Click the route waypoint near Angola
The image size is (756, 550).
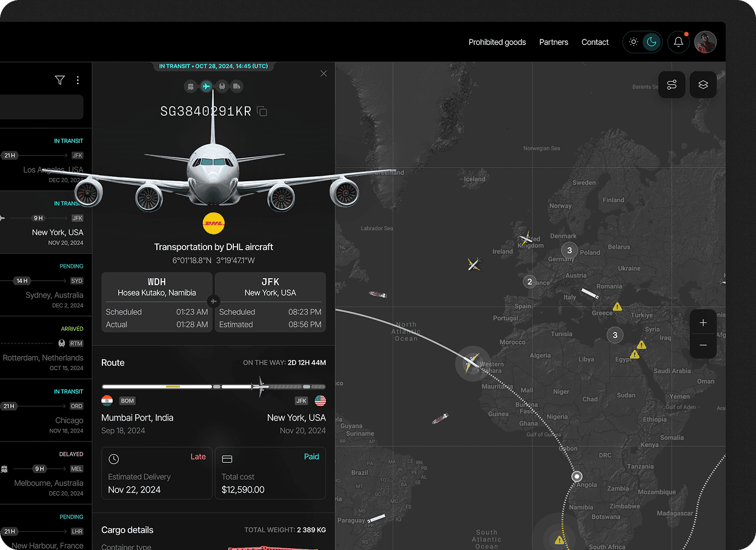coord(577,476)
